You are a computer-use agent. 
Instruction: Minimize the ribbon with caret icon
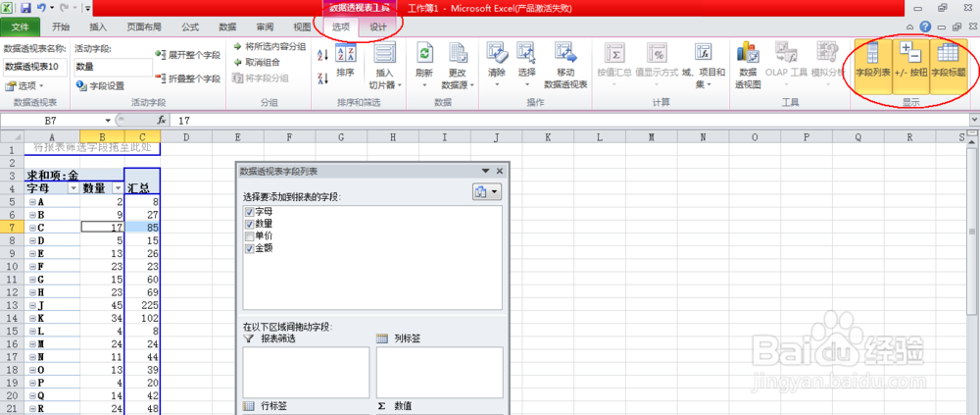(x=910, y=27)
